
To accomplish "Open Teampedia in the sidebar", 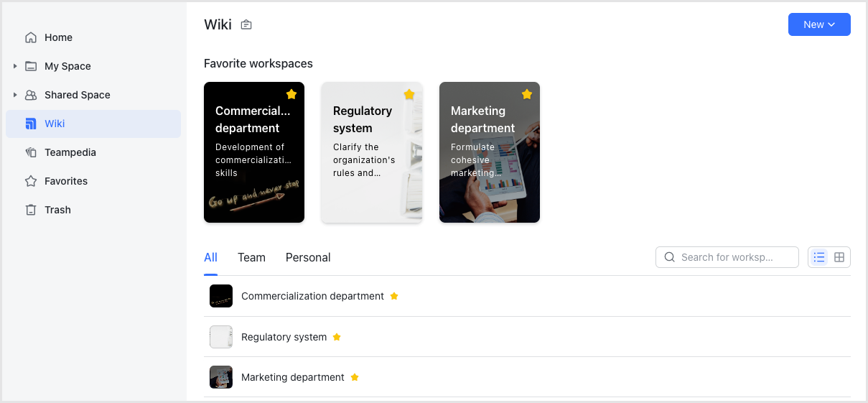I will click(70, 152).
